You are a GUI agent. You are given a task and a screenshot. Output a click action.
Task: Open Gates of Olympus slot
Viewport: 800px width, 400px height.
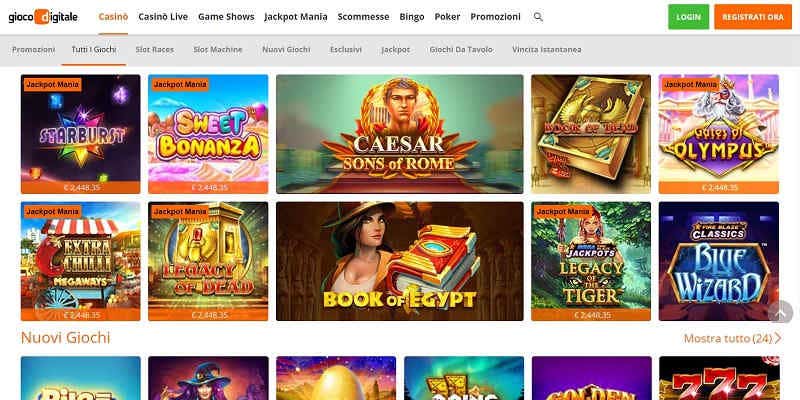[719, 134]
